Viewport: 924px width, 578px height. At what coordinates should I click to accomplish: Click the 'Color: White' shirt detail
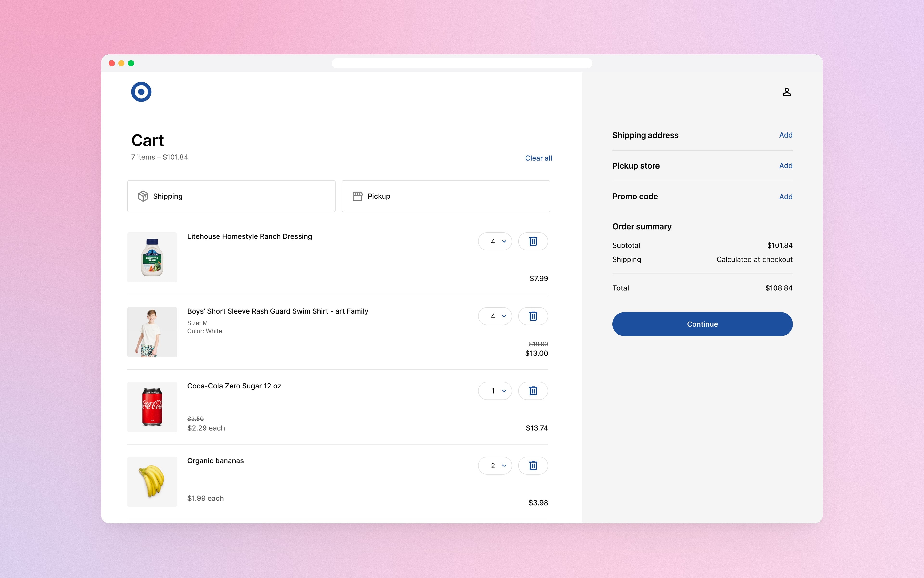[205, 331]
